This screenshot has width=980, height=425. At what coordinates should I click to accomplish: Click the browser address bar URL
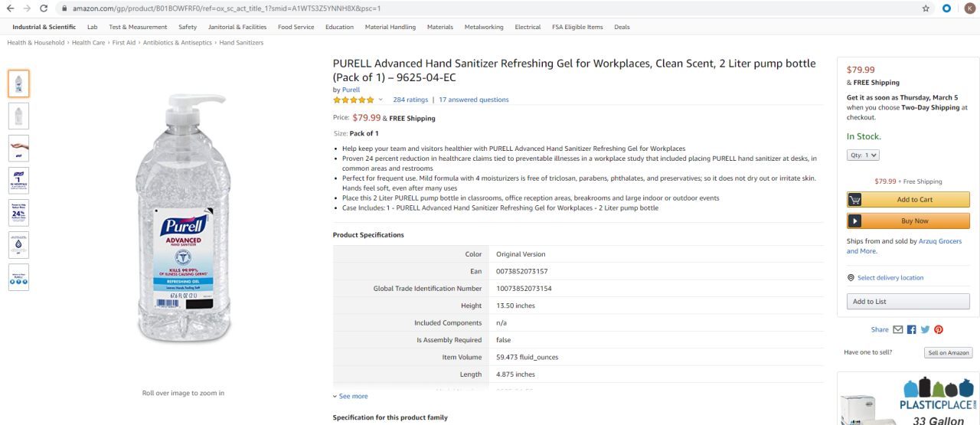[x=227, y=8]
